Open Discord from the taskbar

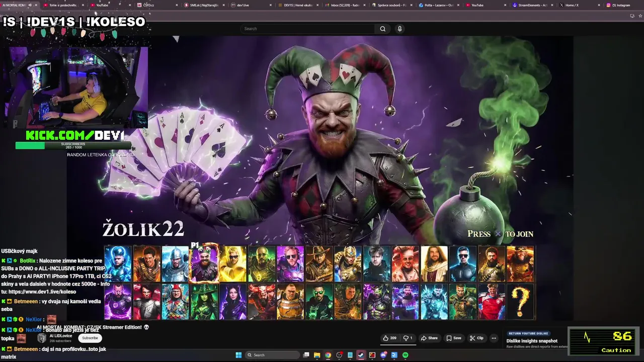[x=383, y=355]
